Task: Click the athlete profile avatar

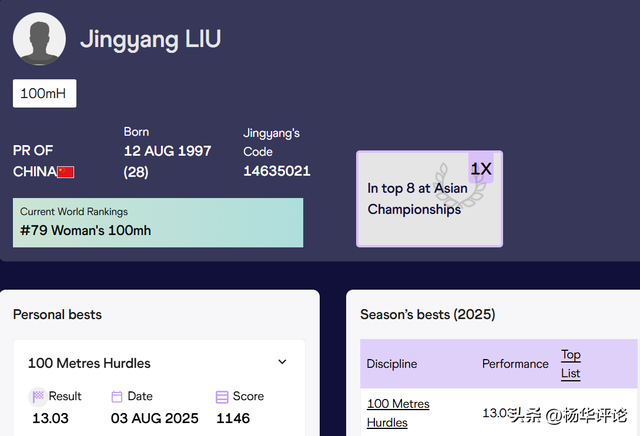Action: tap(39, 39)
